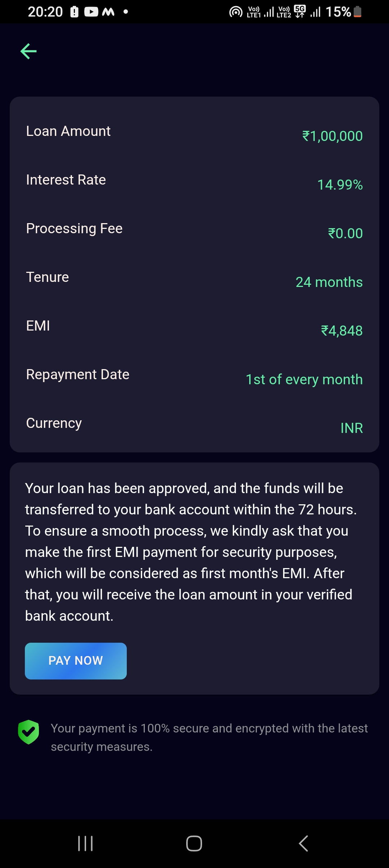389x868 pixels.
Task: Tap the Android back navigation chevron
Action: 303,843
